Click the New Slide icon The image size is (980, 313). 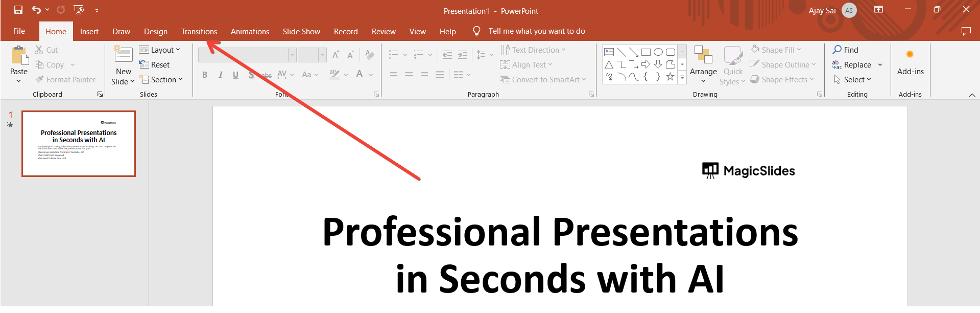tap(124, 55)
